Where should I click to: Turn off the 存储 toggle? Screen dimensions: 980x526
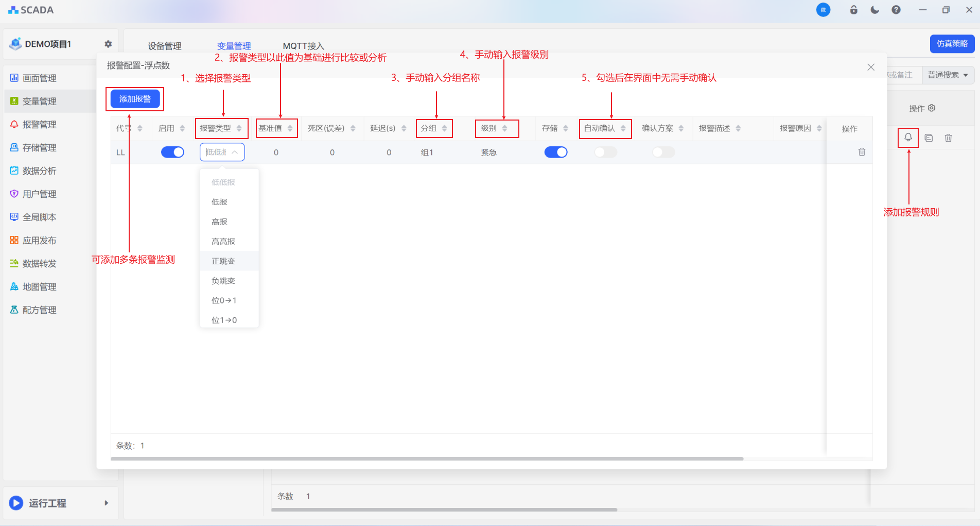[555, 152]
